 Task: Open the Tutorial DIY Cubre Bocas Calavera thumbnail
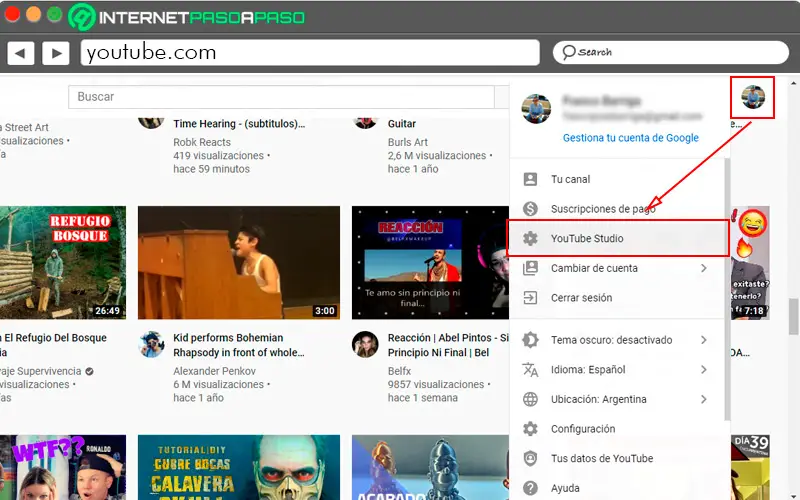point(239,467)
